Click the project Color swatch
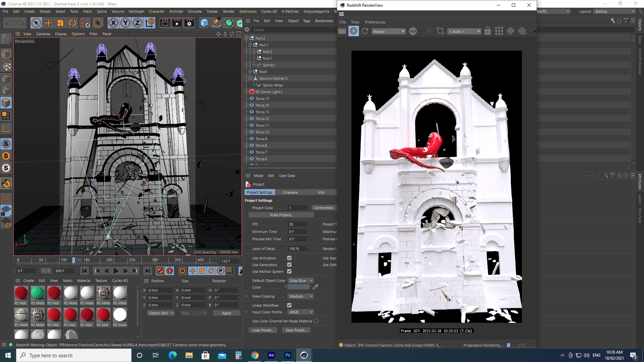The image size is (644, 362). tap(299, 287)
